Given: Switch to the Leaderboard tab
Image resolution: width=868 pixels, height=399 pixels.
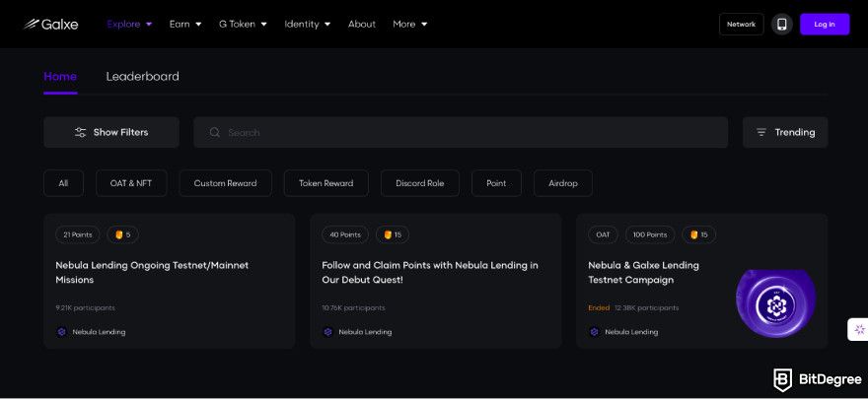Looking at the screenshot, I should pos(143,76).
